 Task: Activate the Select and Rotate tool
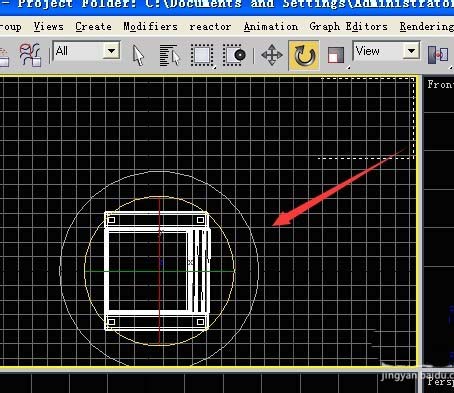point(304,55)
